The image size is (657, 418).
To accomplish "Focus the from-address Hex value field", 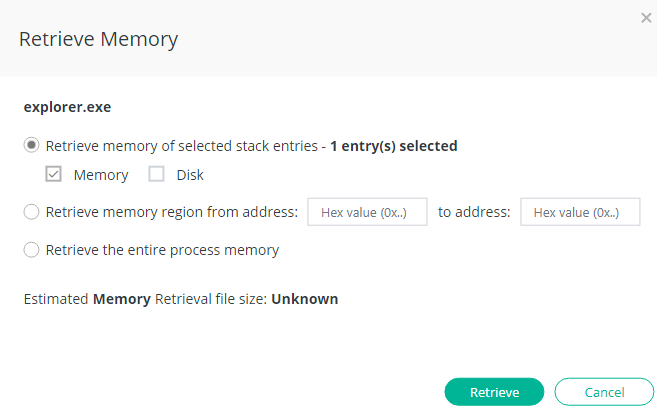I will coord(367,212).
